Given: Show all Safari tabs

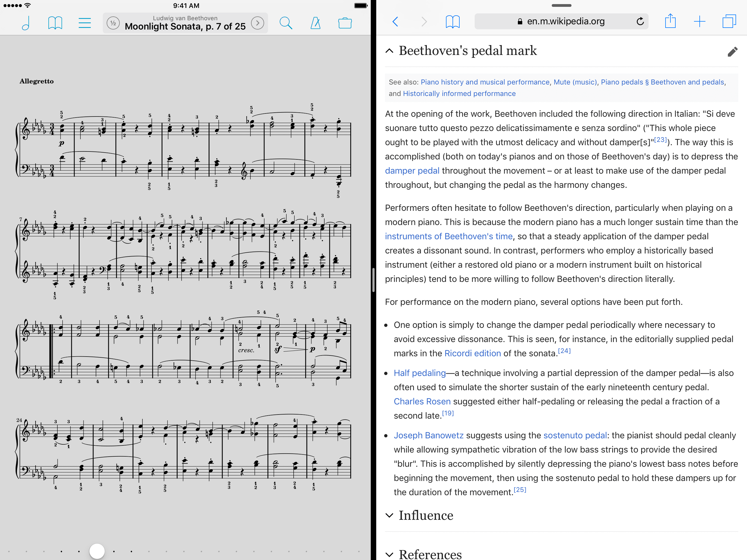Looking at the screenshot, I should (729, 21).
